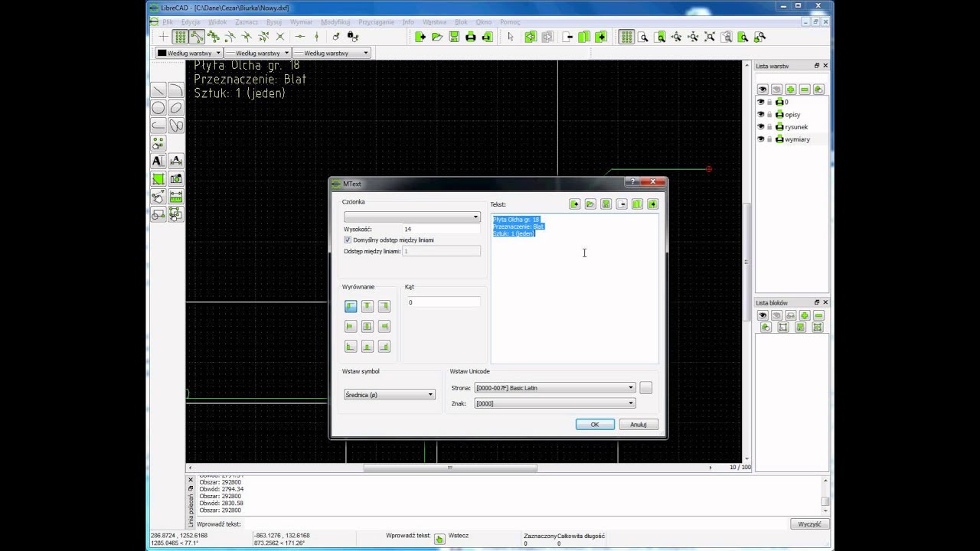Select the hatch fill tool
The image size is (980, 551).
pyautogui.click(x=158, y=179)
